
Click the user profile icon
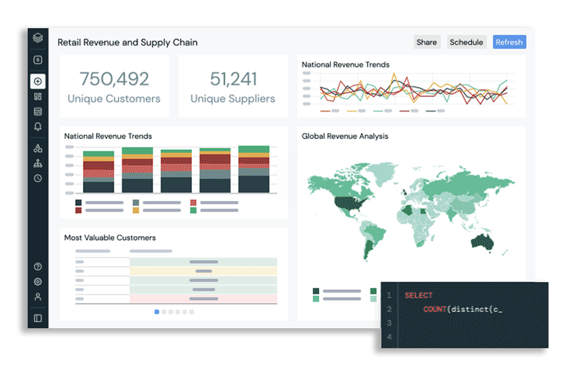coord(38,297)
